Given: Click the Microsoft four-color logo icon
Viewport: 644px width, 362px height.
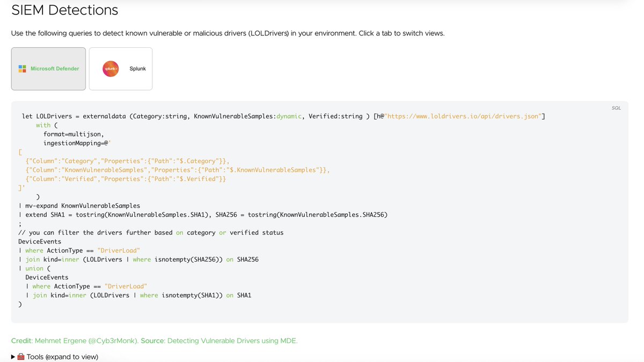Looking at the screenshot, I should (x=22, y=69).
